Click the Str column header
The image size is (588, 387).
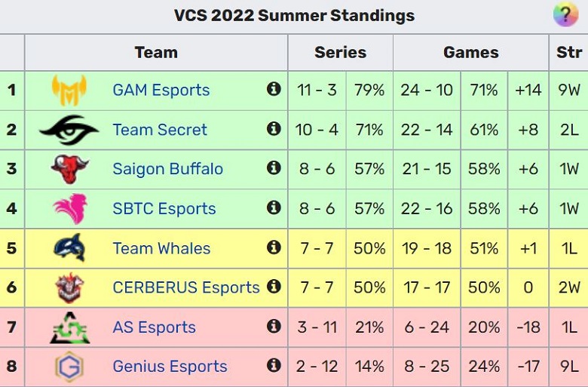[569, 52]
